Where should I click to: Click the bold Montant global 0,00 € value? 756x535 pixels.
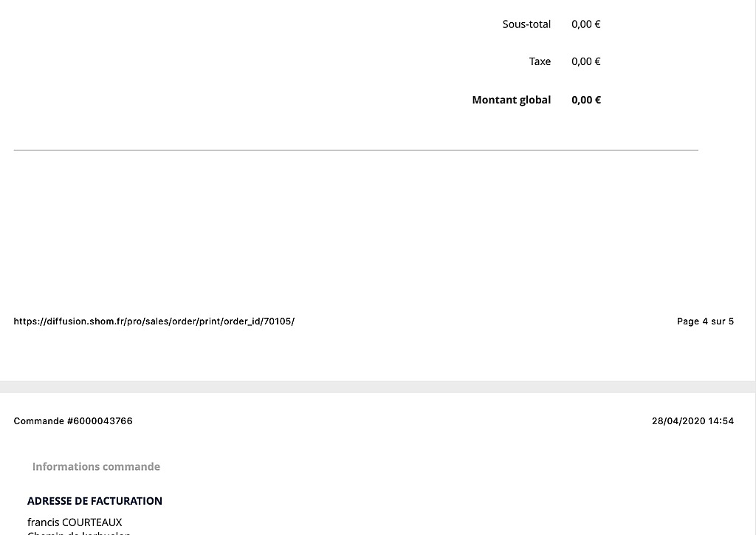[x=586, y=100]
